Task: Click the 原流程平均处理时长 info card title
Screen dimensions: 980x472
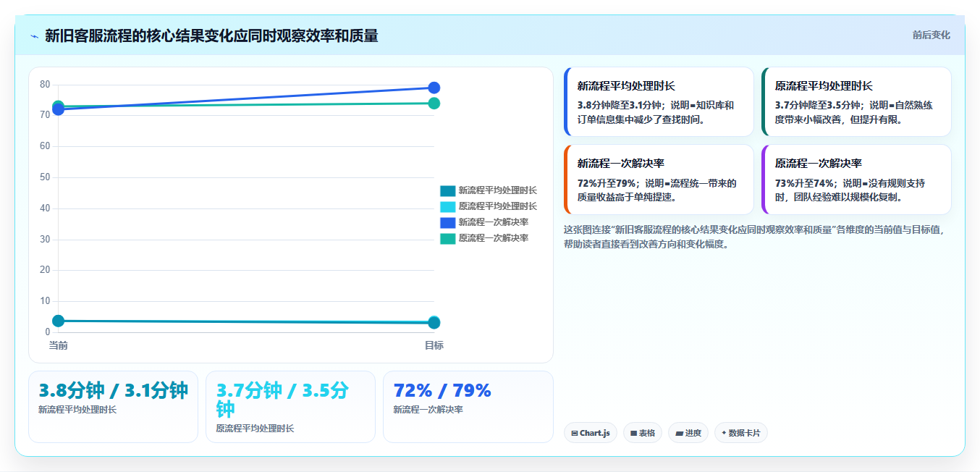Action: click(x=824, y=85)
